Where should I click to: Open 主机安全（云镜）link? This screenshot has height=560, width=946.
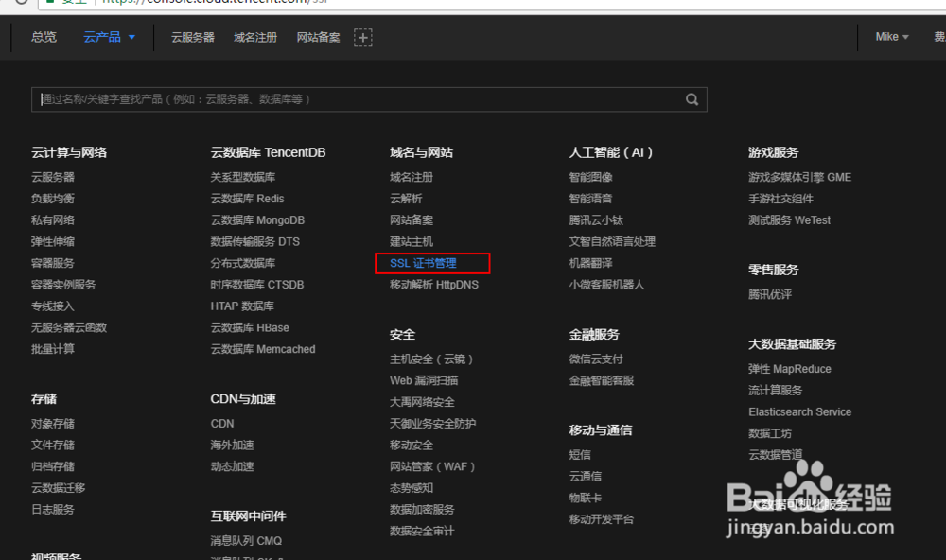click(431, 359)
